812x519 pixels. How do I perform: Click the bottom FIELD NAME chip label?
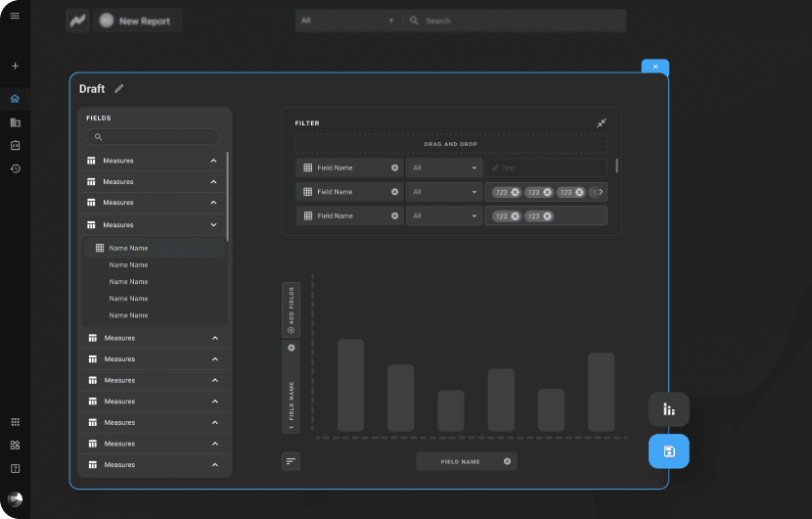[x=461, y=462]
